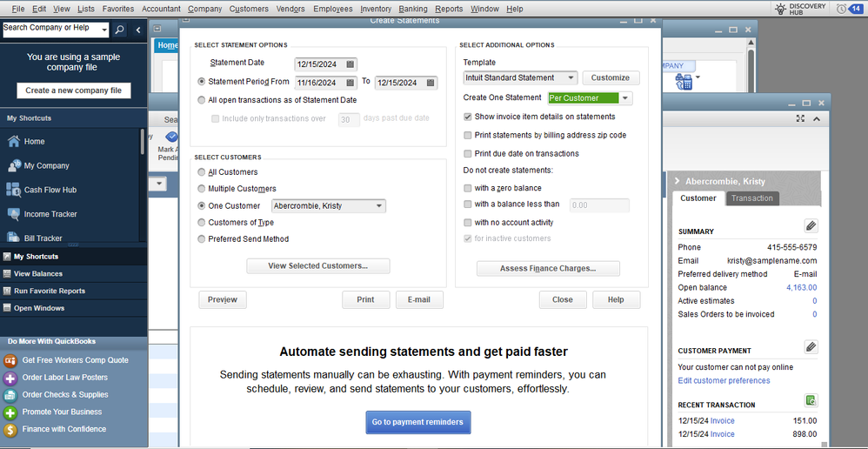Open Create One Statement Per Customer dropdown

click(x=625, y=98)
